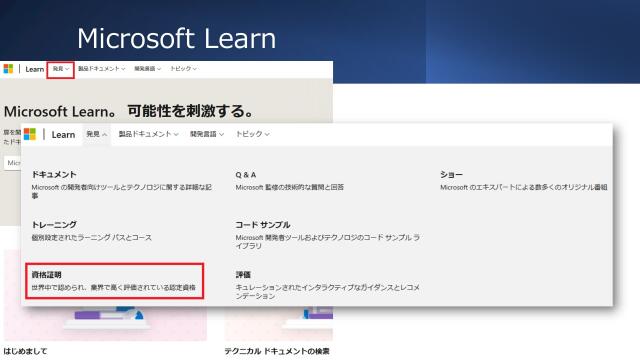Open the Learn home link in the dropdown navigation bar

click(x=63, y=134)
